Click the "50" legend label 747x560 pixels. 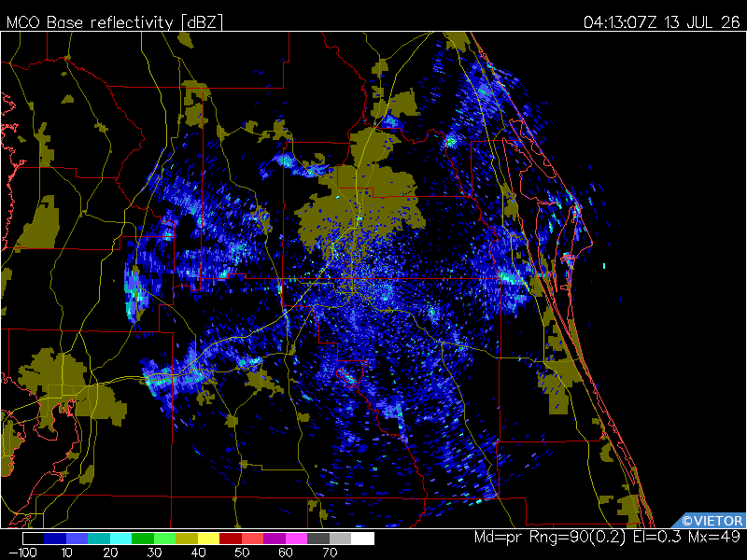[x=242, y=553]
